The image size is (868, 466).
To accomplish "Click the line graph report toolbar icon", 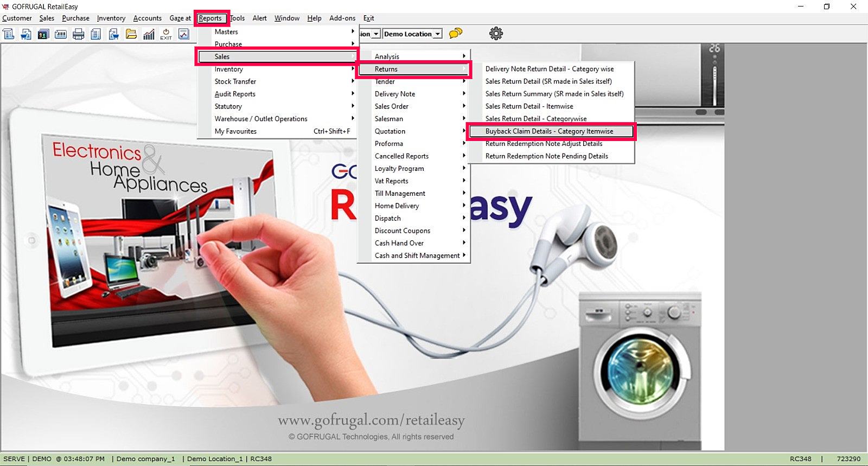I will [x=184, y=34].
